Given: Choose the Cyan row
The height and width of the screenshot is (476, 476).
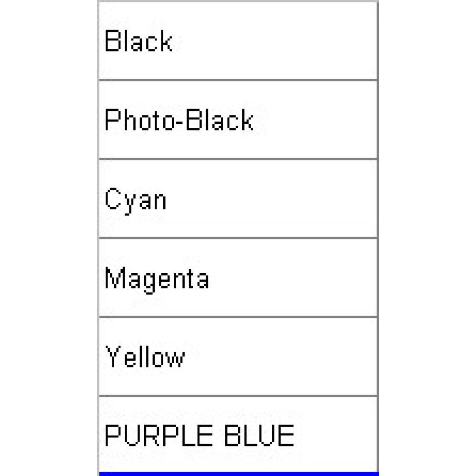Looking at the screenshot, I should click(x=238, y=199).
